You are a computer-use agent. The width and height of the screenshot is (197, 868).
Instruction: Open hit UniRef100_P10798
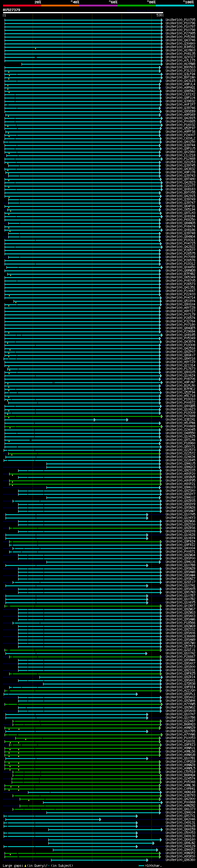click(x=180, y=30)
